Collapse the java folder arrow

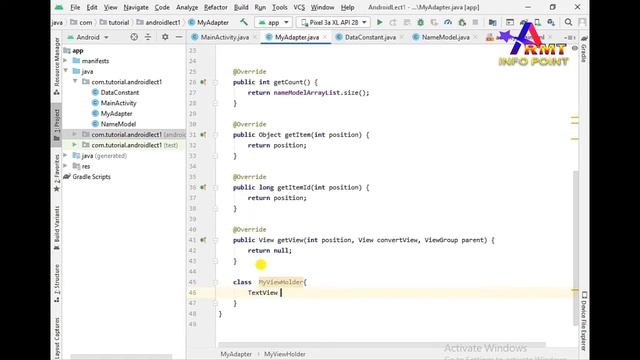point(65,71)
